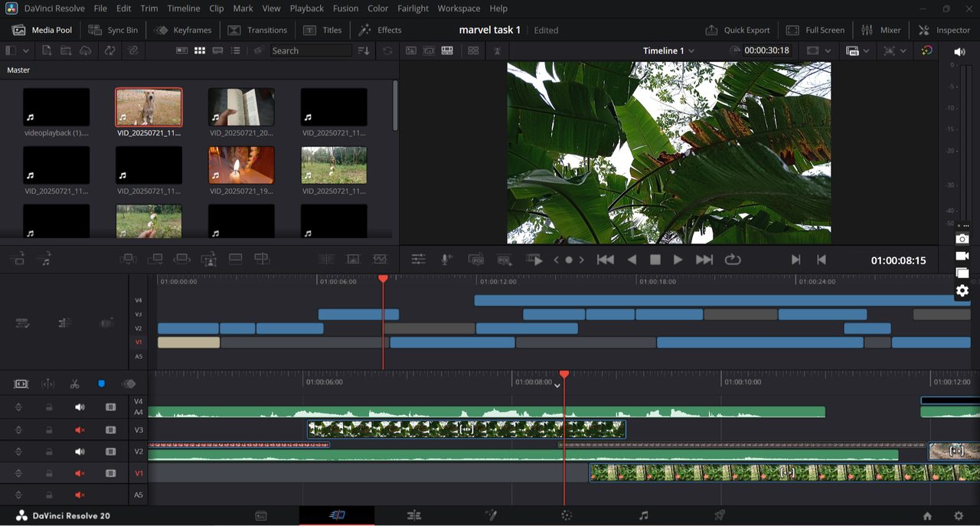Switch media pool to list view

click(236, 51)
